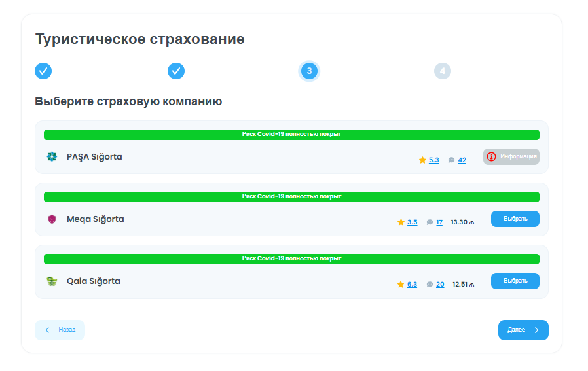Click the comment bubble icon beside 20

[430, 285]
